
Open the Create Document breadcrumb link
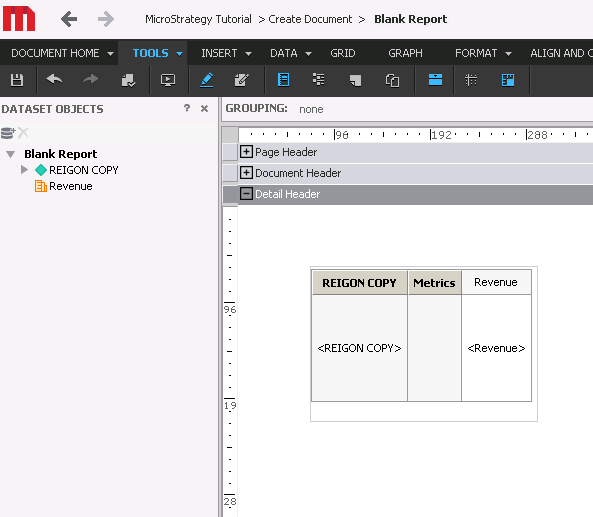310,19
